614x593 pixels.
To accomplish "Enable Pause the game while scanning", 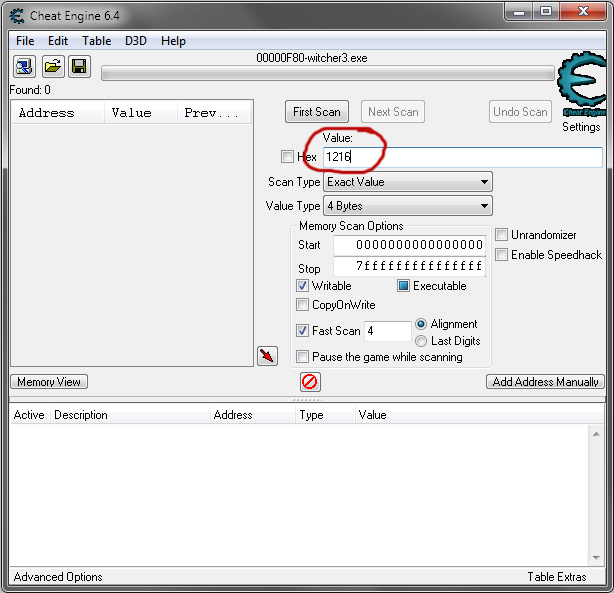I will coord(302,357).
